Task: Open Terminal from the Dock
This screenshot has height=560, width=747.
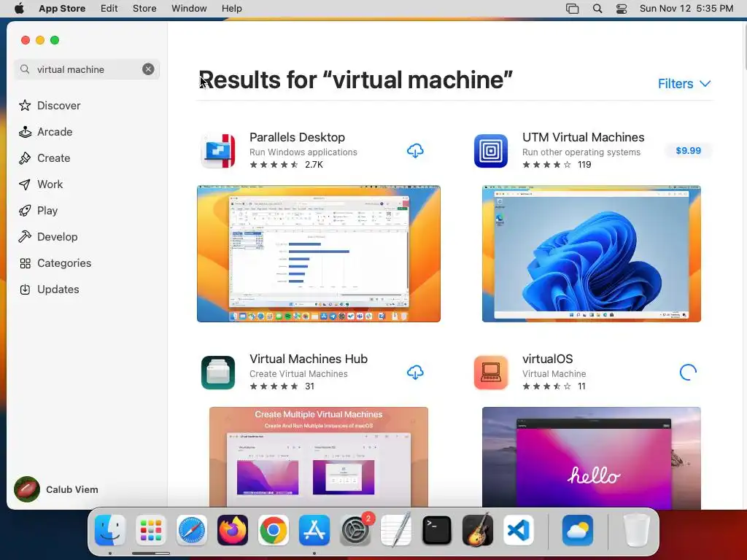Action: pos(437,530)
